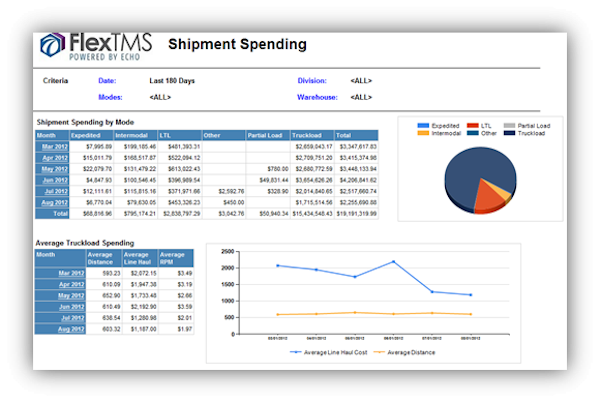Click the Intermodal column header
Screen dimensions: 600x403
[136, 135]
